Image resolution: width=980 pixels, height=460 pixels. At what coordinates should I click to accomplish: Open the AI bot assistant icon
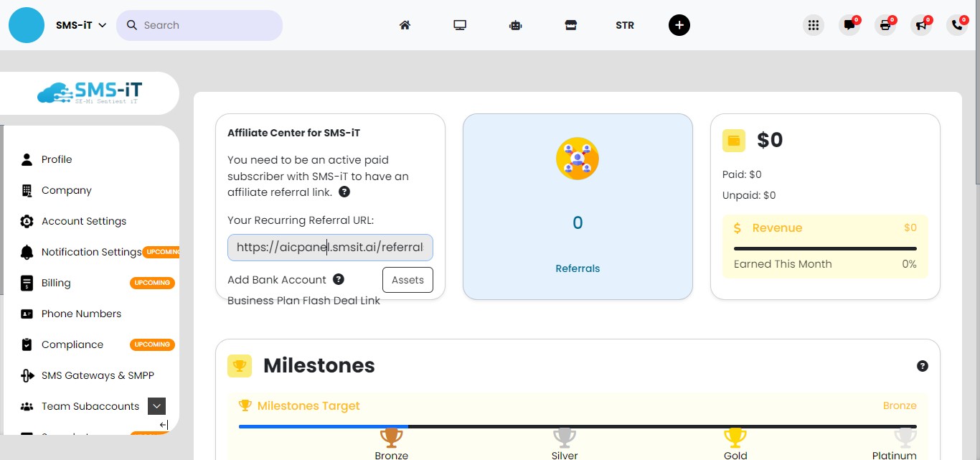pos(515,24)
